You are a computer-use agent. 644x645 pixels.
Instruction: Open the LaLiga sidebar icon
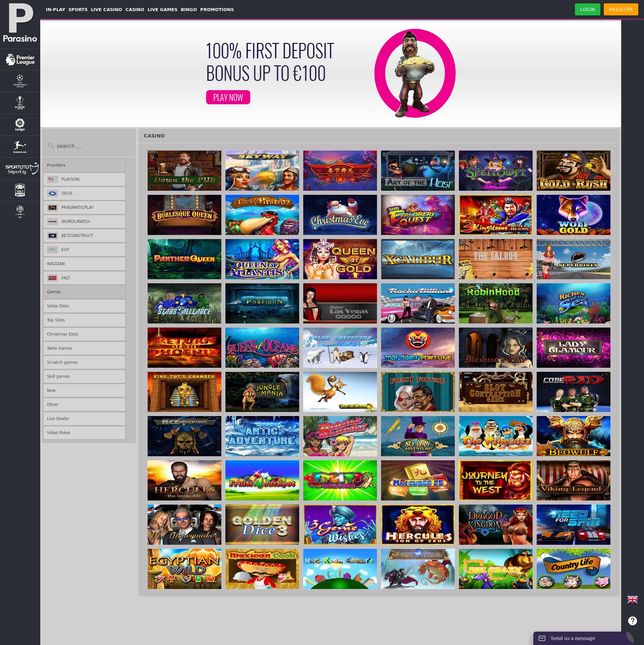[x=20, y=125]
